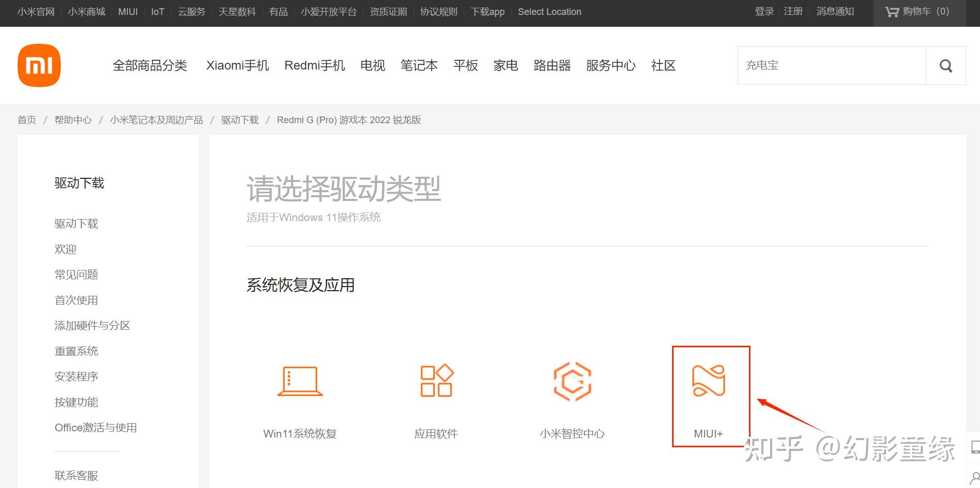Open 驱动下载 link in sidebar list
The width and height of the screenshot is (980, 488).
pos(76,224)
